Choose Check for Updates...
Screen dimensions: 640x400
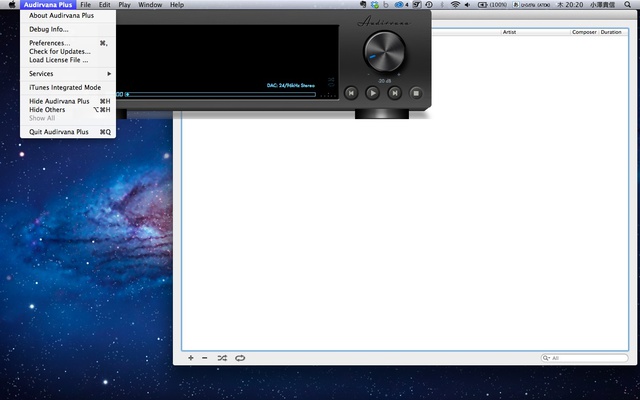(x=59, y=51)
